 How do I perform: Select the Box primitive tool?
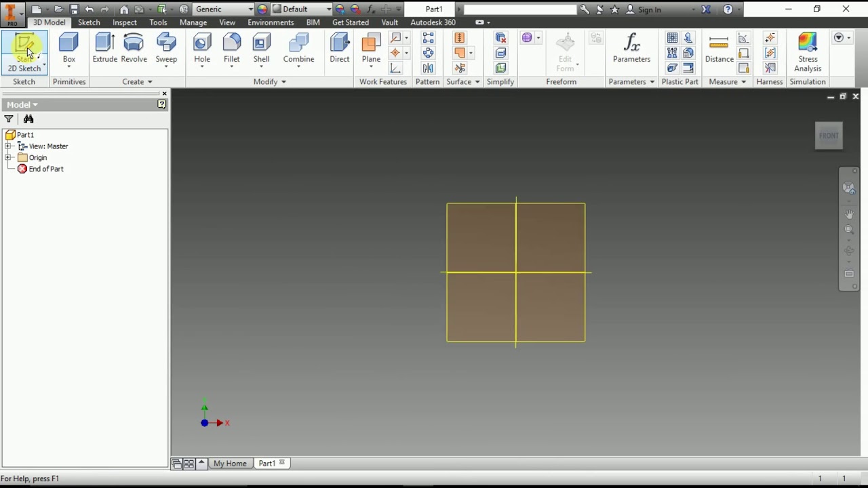tap(69, 49)
